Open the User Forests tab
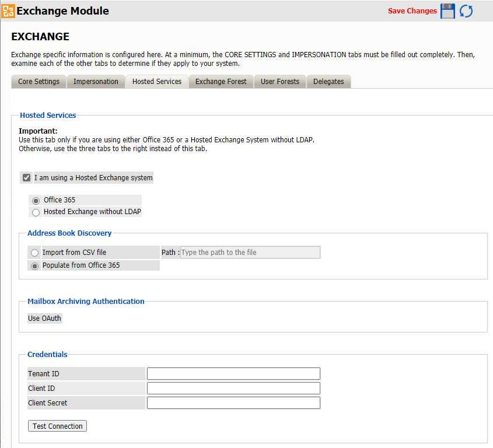 (280, 82)
